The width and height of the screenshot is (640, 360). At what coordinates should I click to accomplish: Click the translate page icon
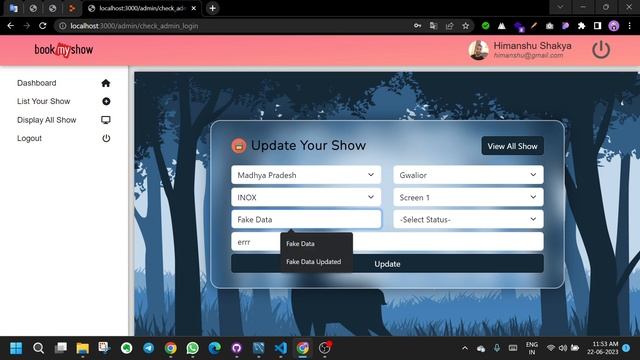tap(433, 26)
